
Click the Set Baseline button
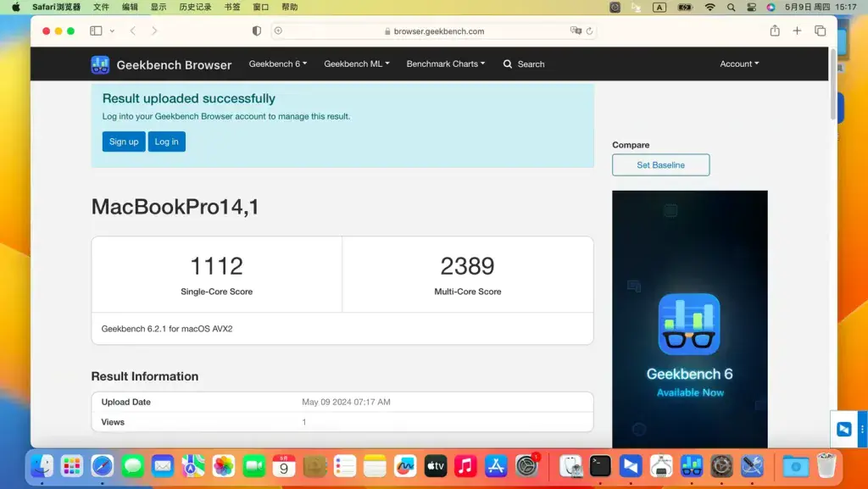point(661,165)
